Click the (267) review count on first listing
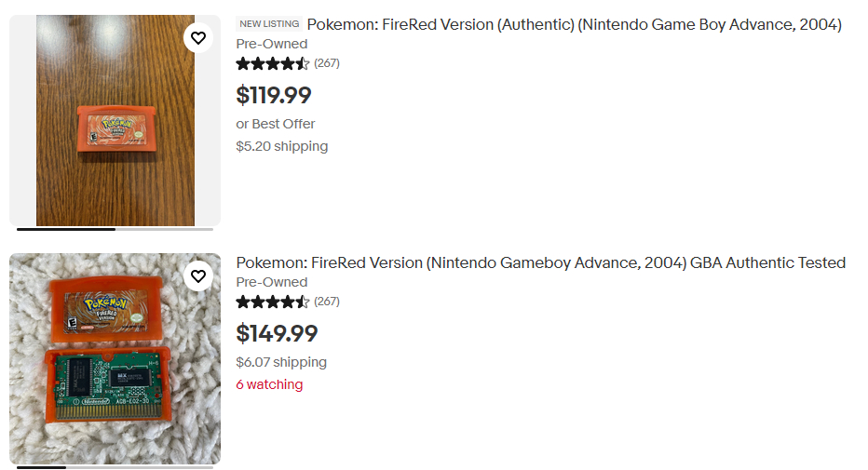 click(x=327, y=63)
